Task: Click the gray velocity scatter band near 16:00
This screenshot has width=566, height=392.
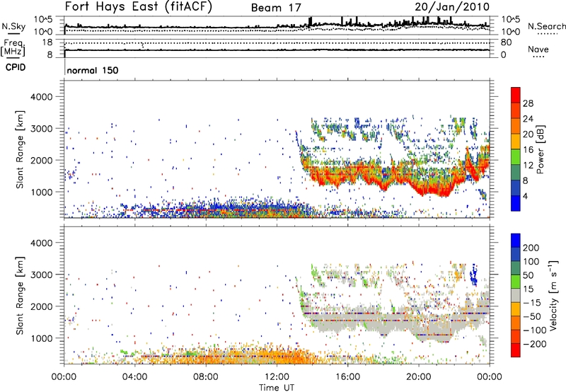Action: tap(348, 319)
